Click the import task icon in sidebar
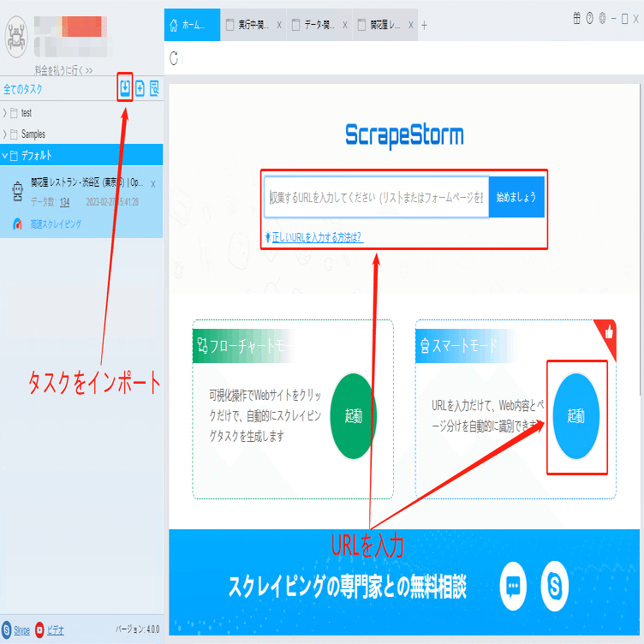This screenshot has width=644, height=644. [125, 88]
